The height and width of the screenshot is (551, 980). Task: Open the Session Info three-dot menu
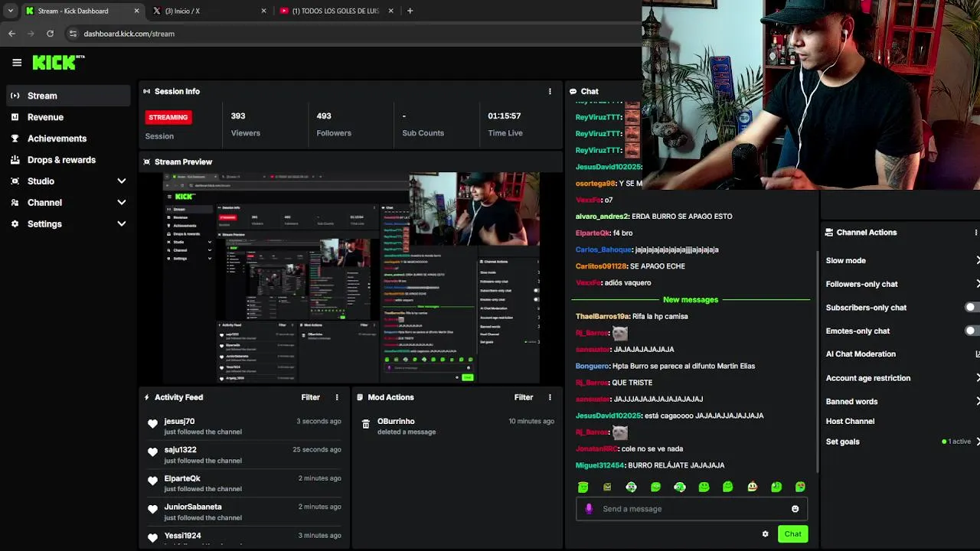pos(550,91)
